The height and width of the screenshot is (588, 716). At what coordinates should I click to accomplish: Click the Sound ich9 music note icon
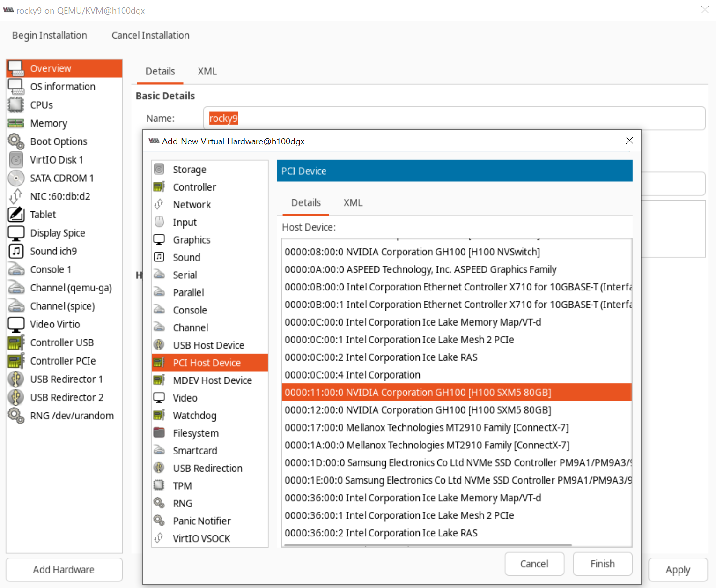click(x=16, y=251)
